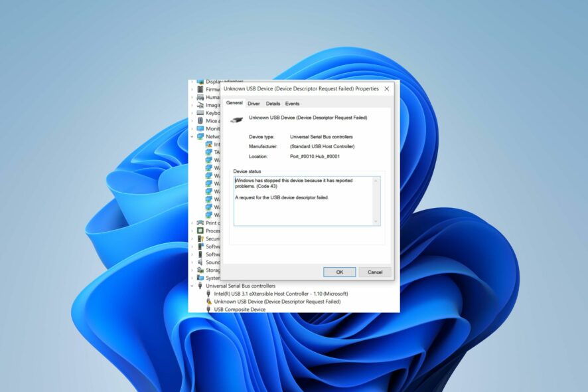This screenshot has width=588, height=392.
Task: Click the Cancel button
Action: point(375,272)
